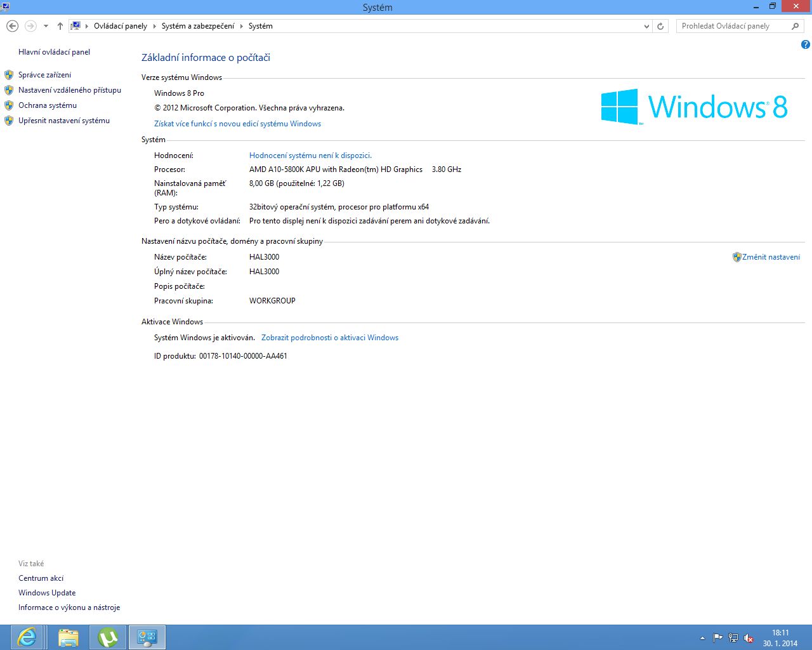Screen dimensions: 812x650
Task: Open the network icon in system tray
Action: point(733,638)
